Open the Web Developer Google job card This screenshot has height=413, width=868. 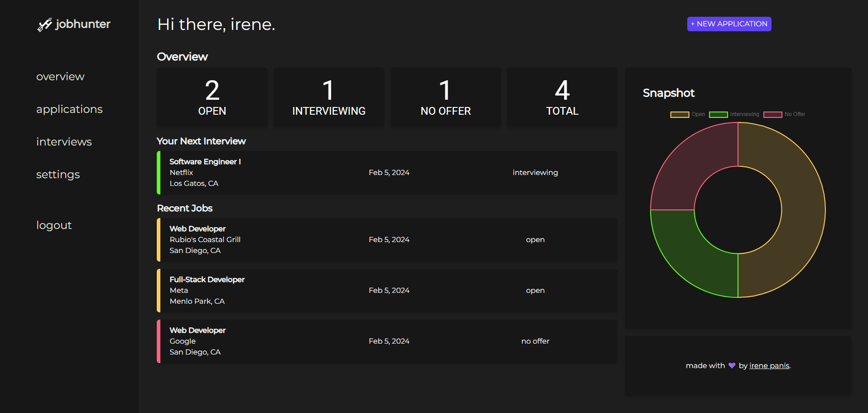point(387,341)
